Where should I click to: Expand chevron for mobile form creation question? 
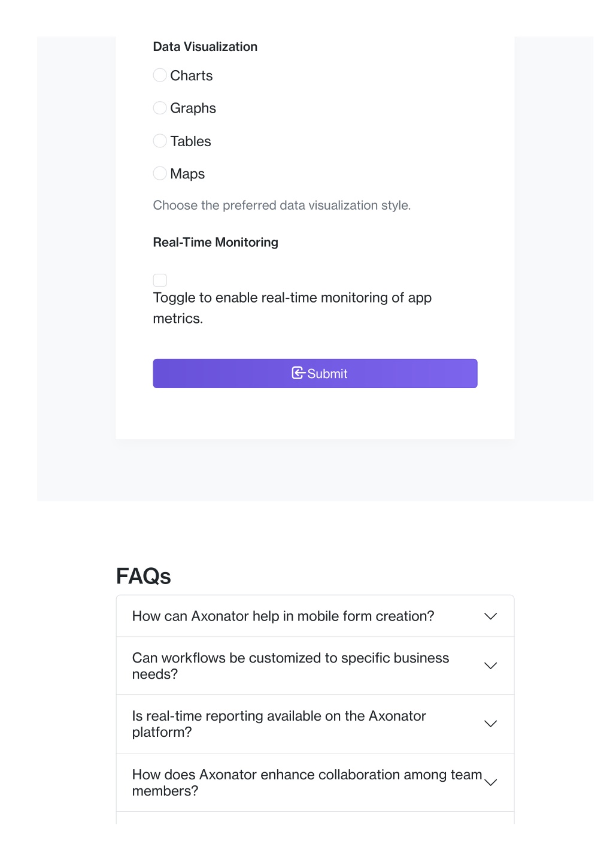491,616
